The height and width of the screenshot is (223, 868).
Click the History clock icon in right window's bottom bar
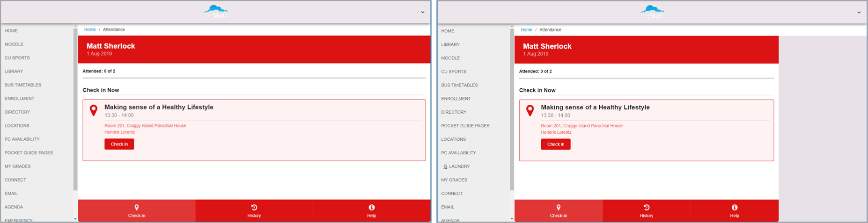[x=647, y=207]
